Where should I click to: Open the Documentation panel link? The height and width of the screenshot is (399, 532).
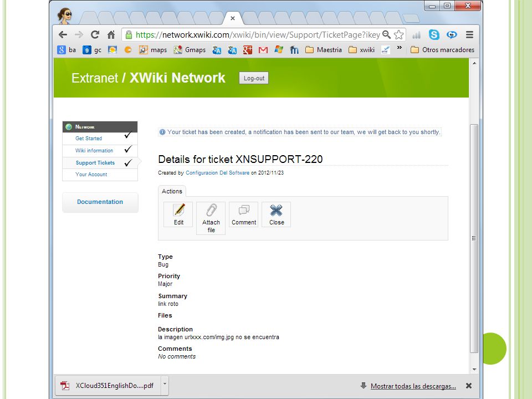(100, 202)
